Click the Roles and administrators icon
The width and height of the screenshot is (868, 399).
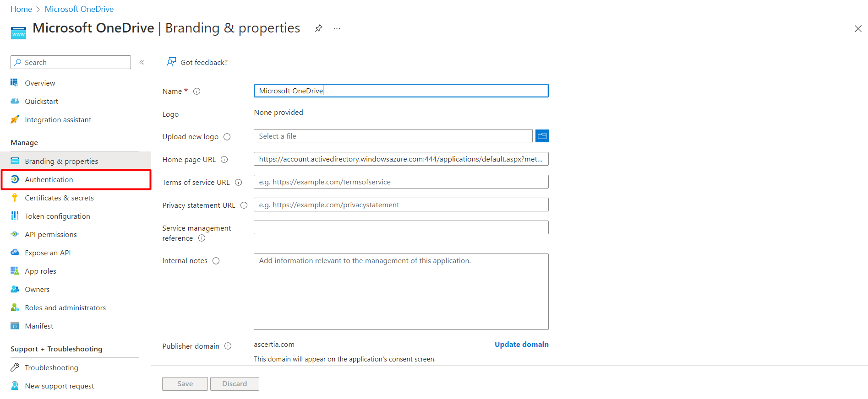click(x=15, y=307)
